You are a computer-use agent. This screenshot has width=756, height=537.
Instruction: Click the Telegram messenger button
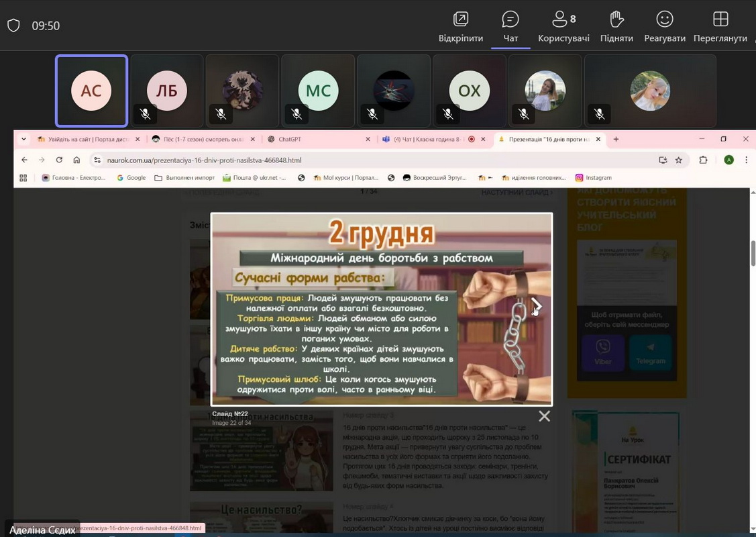pos(650,352)
